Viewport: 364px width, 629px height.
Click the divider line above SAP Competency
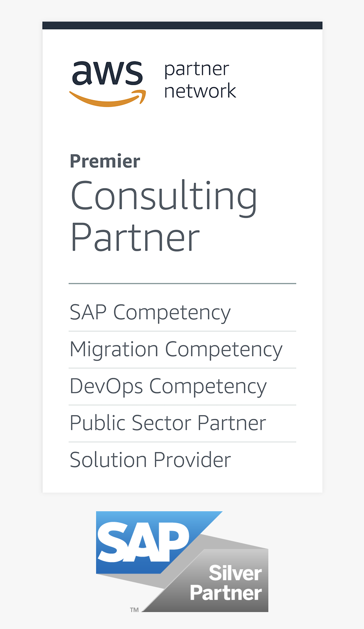tap(182, 283)
